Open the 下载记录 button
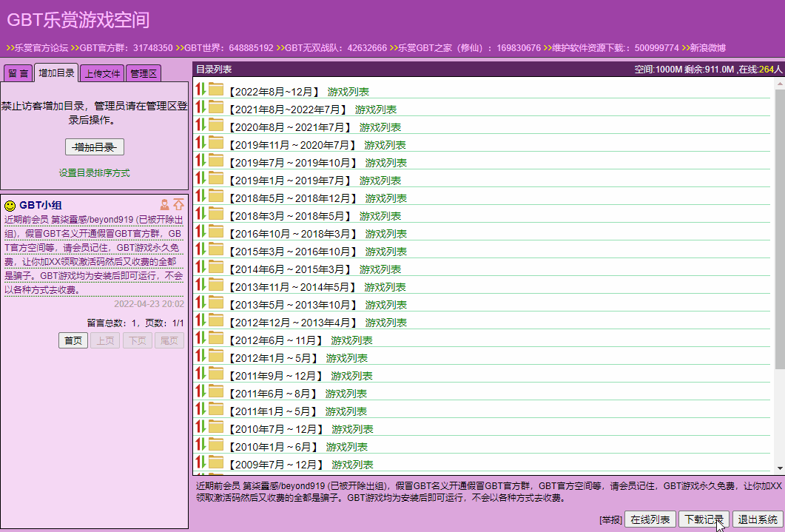The height and width of the screenshot is (532, 785). click(704, 519)
